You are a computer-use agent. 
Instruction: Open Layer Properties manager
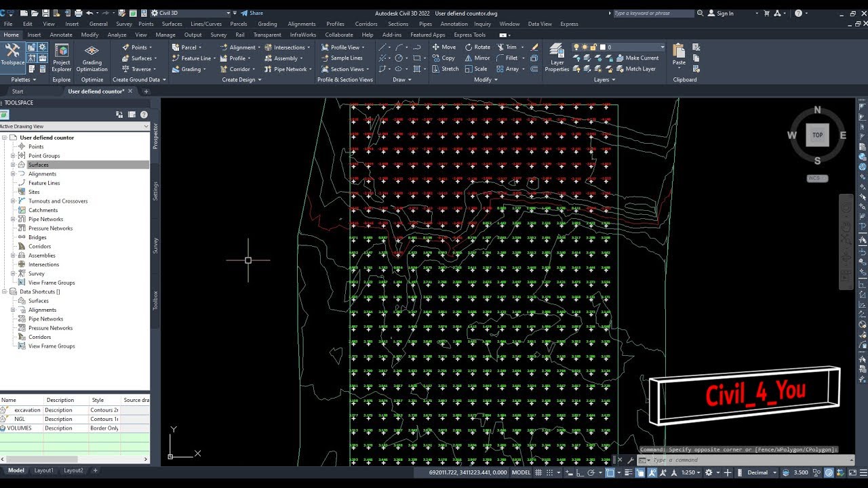tap(557, 58)
